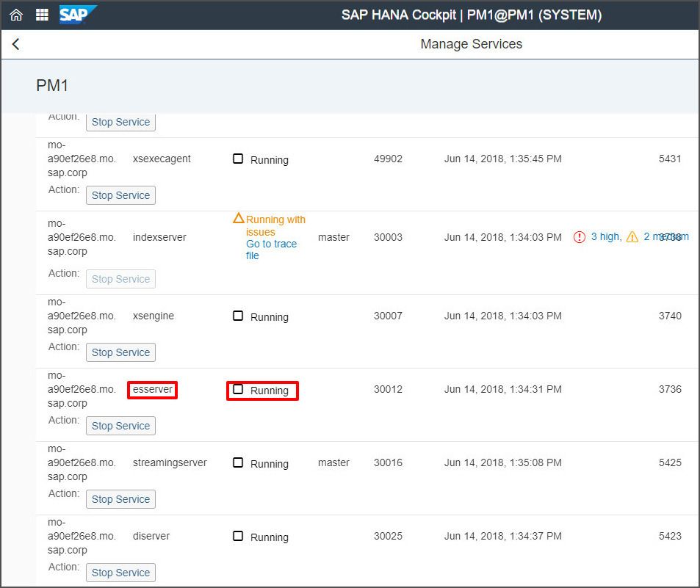Image resolution: width=700 pixels, height=588 pixels.
Task: Click the diserver status square icon
Action: (238, 536)
